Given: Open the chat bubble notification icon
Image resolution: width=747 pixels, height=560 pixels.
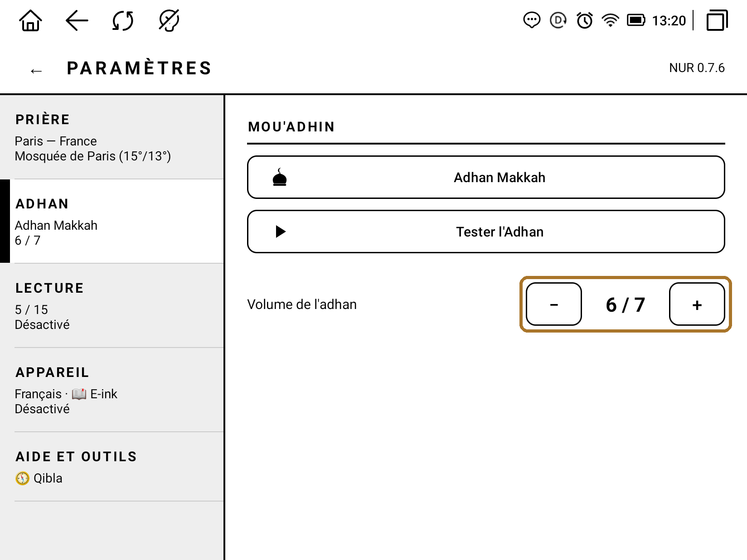Looking at the screenshot, I should point(532,20).
